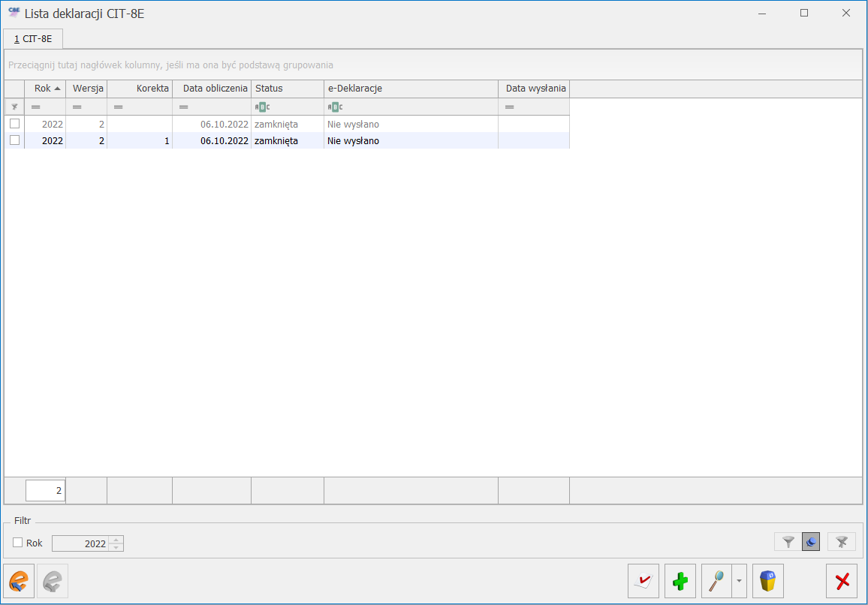Select second row's 'Nie wysłano' cell
The image size is (868, 605).
411,140
